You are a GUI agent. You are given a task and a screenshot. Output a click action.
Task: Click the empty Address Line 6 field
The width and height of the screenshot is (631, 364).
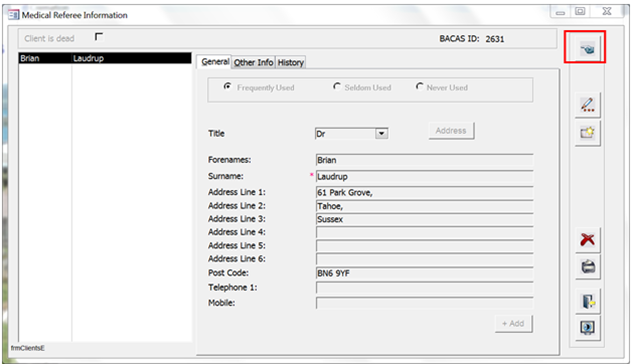click(425, 259)
